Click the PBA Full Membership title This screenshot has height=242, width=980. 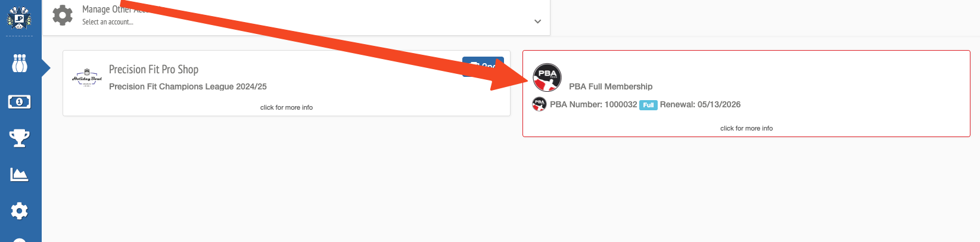611,86
